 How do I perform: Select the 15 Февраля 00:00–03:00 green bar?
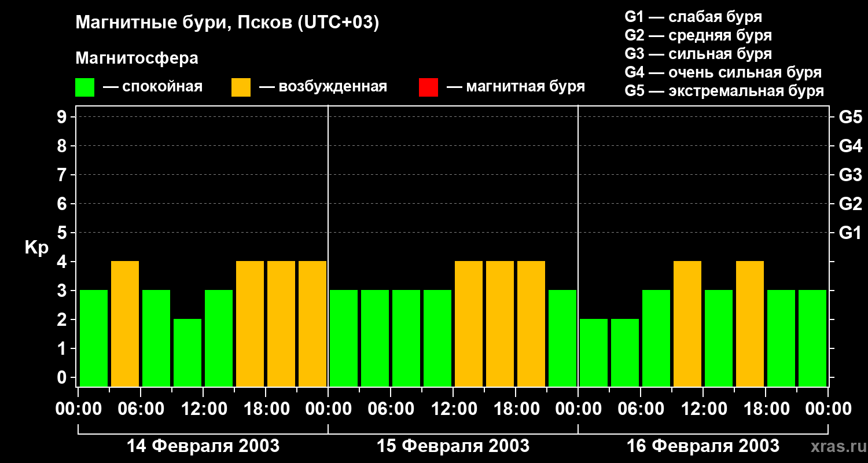(344, 338)
